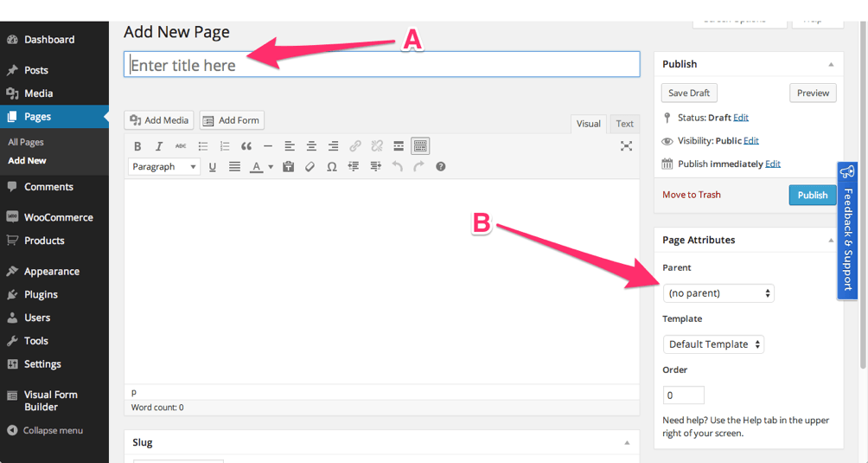Insert a numbered list
Screen dimensions: 868x463
click(x=224, y=146)
